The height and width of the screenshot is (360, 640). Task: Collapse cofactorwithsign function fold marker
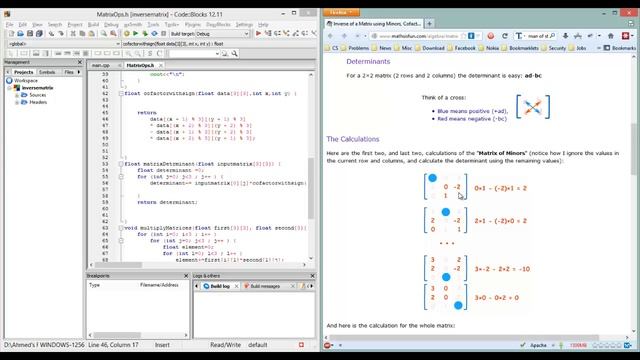pyautogui.click(x=121, y=93)
